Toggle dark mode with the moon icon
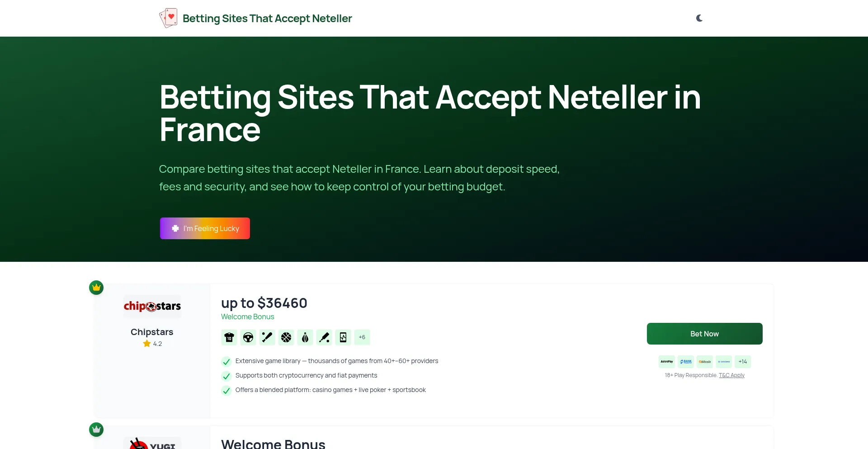Viewport: 868px width, 449px height. click(700, 18)
